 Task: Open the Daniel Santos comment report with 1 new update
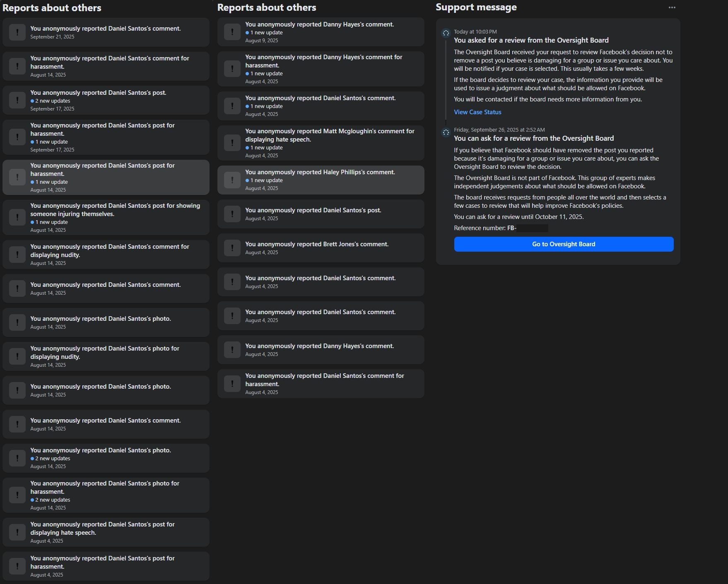[x=321, y=106]
